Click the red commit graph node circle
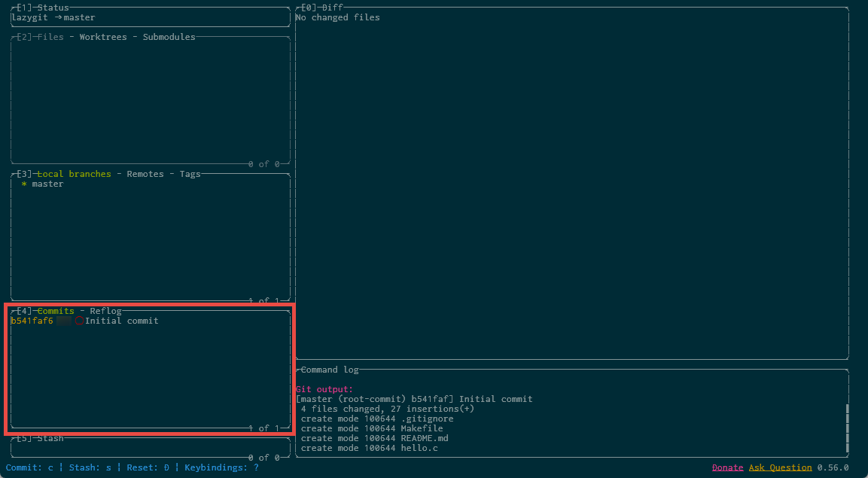Image resolution: width=868 pixels, height=478 pixels. (x=79, y=321)
